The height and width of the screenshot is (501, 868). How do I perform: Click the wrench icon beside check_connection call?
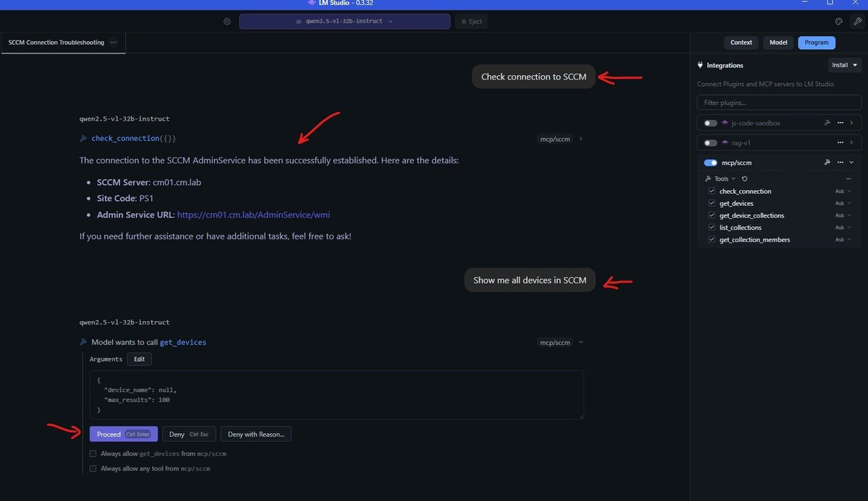pyautogui.click(x=84, y=138)
